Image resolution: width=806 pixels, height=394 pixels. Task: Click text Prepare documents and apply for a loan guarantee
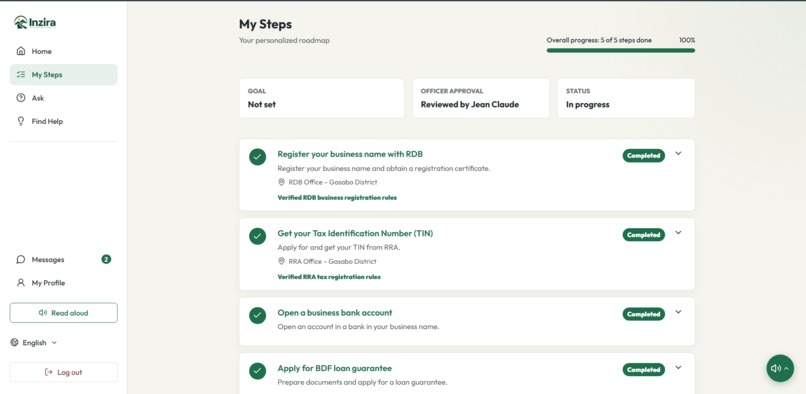pos(362,382)
